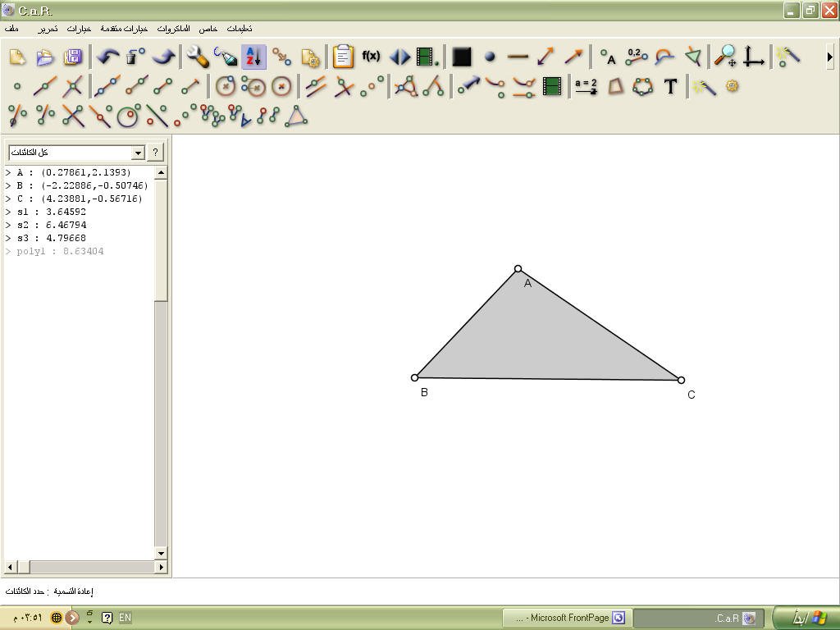Create a new construction with the blank page icon
The height and width of the screenshot is (630, 840).
click(18, 57)
